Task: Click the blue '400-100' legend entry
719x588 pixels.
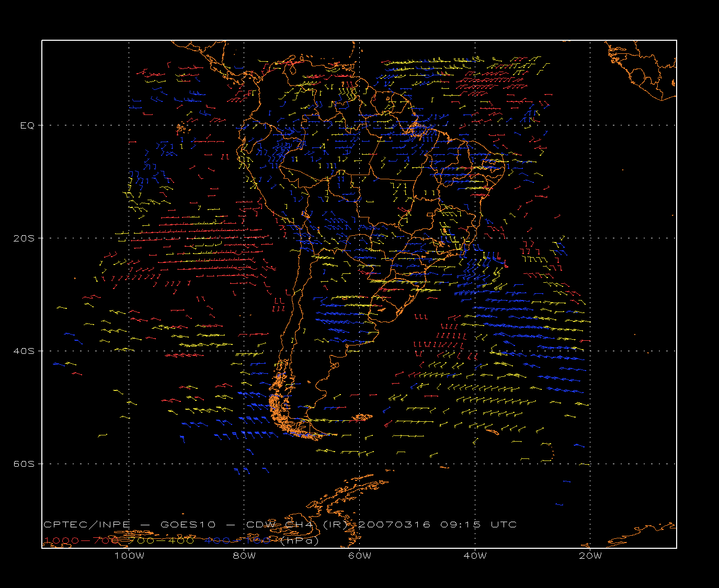Action: (x=238, y=540)
